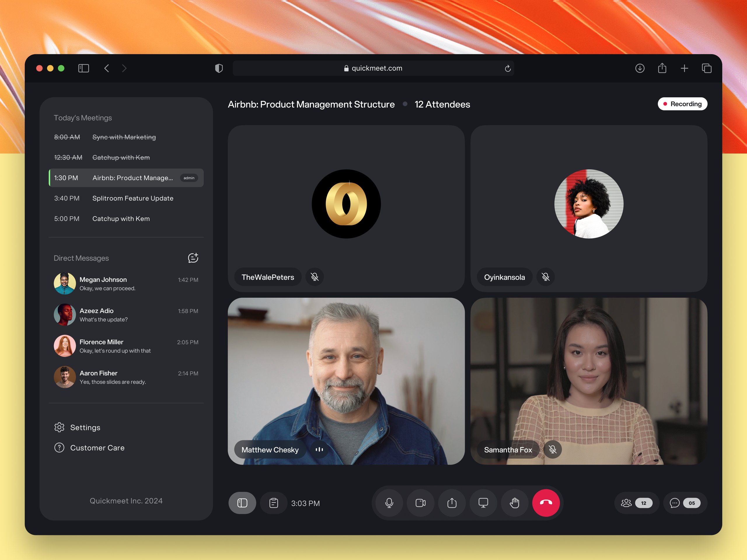This screenshot has height=560, width=747.
Task: Open the meeting notes clipboard
Action: click(273, 503)
